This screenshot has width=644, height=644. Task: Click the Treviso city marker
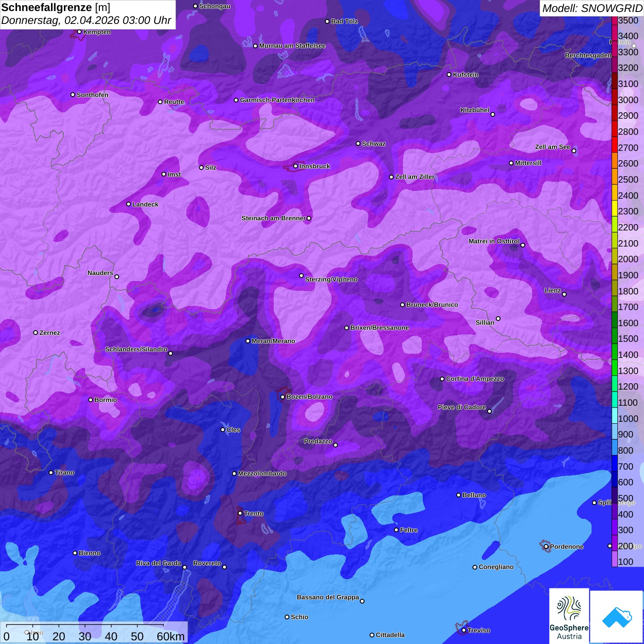[x=464, y=630]
